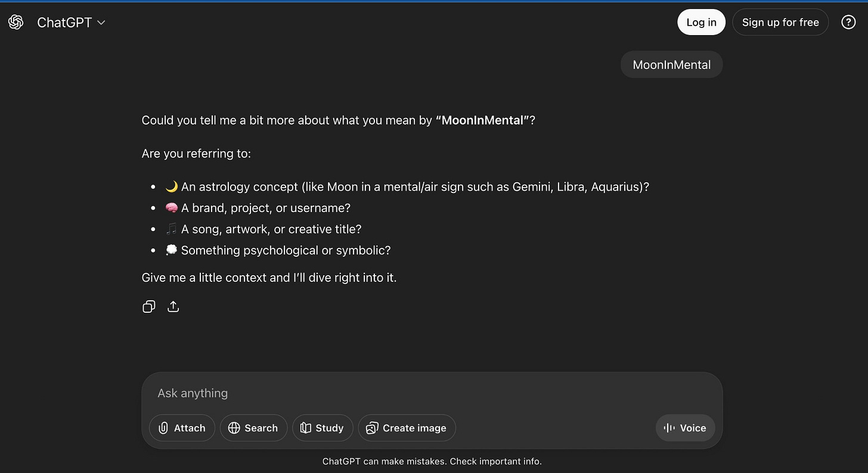Screen dimensions: 868x473
Task: Copy the response with the copy icon
Action: (149, 306)
